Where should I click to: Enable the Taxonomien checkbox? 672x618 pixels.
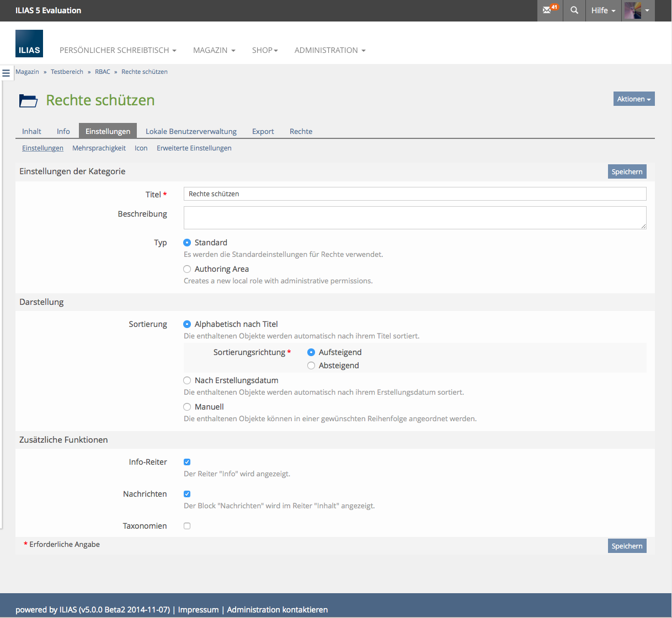187,526
